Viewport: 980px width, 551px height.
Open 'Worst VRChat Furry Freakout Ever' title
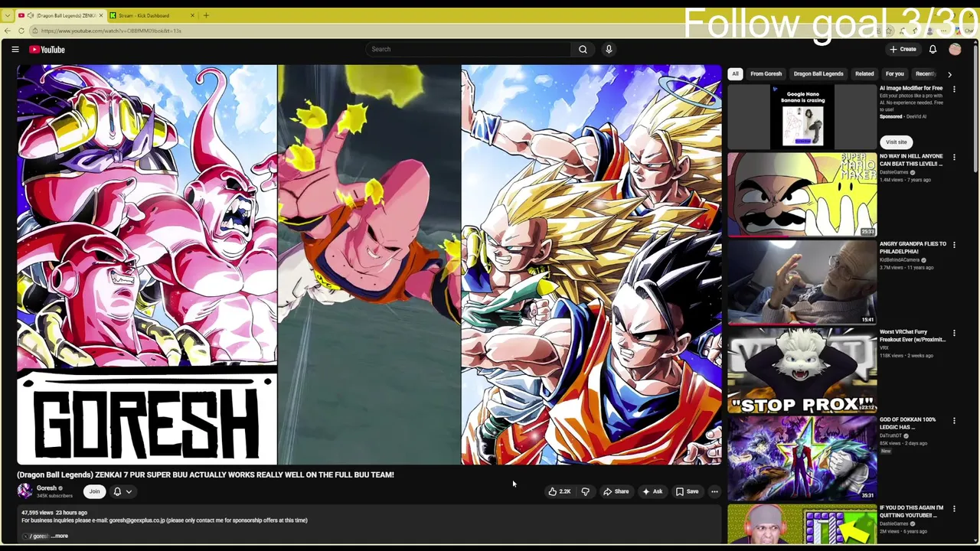(x=913, y=336)
